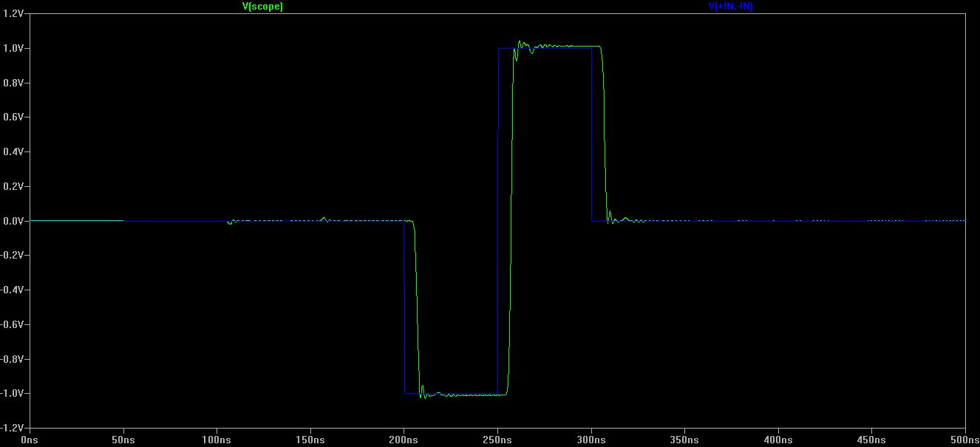Viewport: 980px width, 447px height.
Task: Click the 200ns time axis label
Action: click(404, 440)
